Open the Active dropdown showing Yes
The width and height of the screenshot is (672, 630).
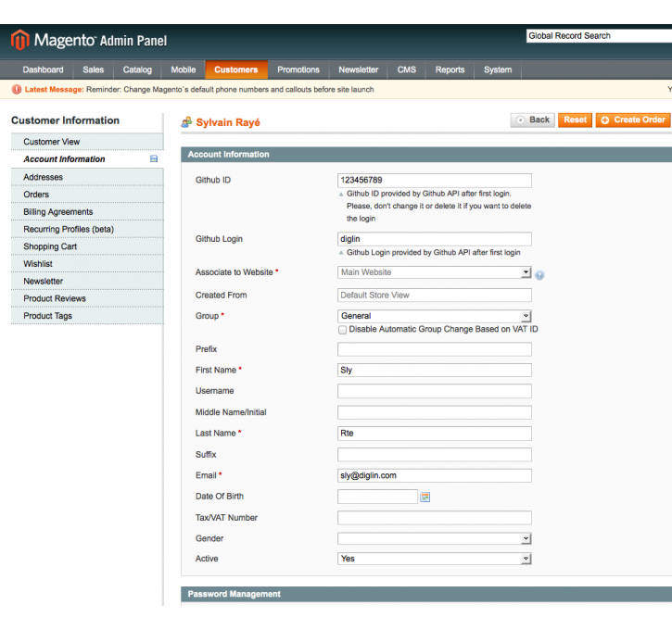pos(435,559)
